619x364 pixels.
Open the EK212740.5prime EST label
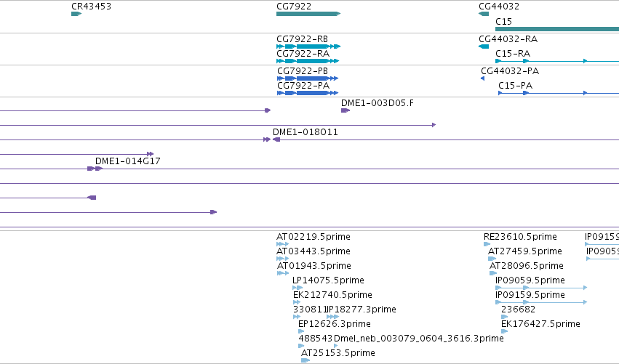[x=332, y=295]
